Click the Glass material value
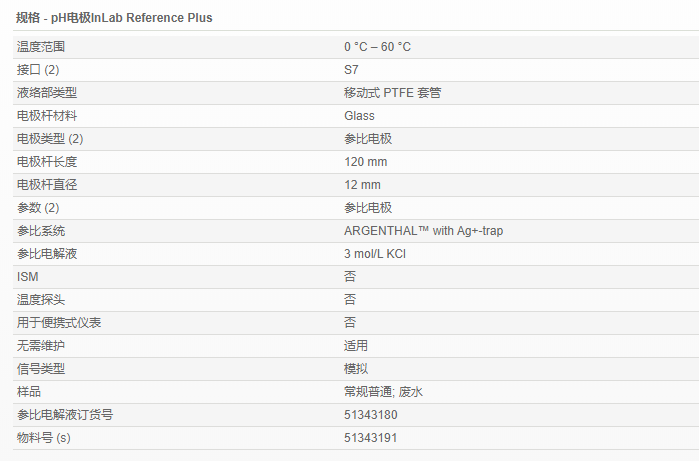The image size is (699, 461). pos(359,116)
